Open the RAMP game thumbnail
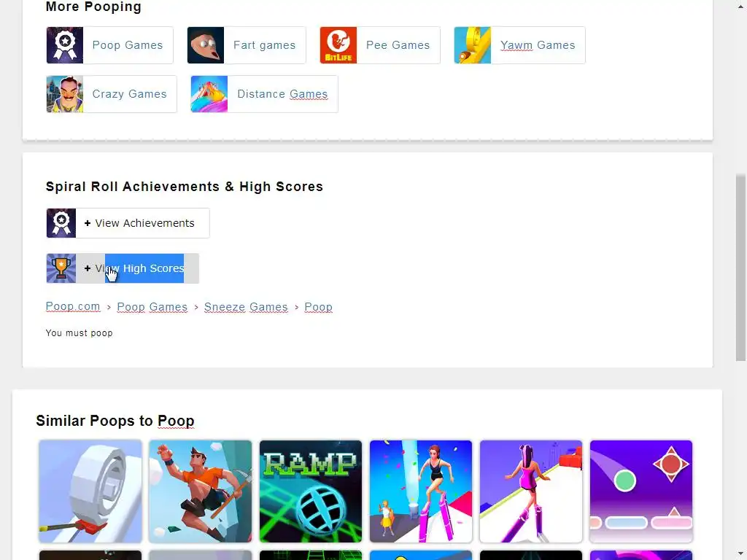The height and width of the screenshot is (560, 747). [x=311, y=491]
